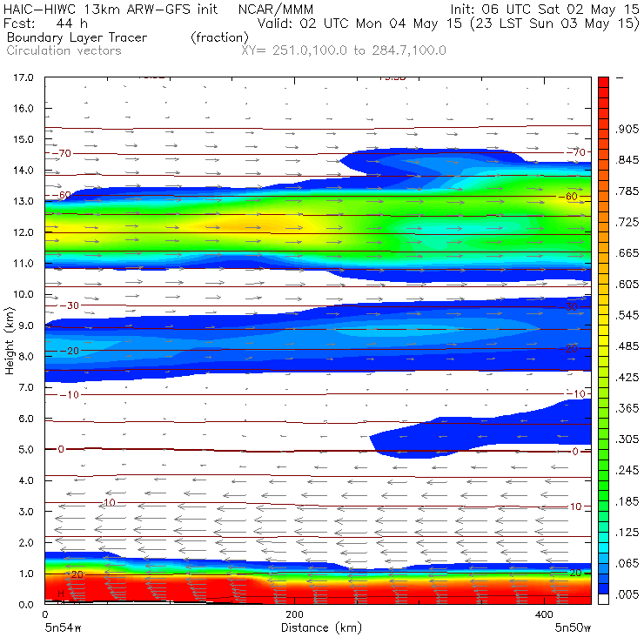
Task: Click the '.005' colorbar value label
Action: (x=627, y=594)
